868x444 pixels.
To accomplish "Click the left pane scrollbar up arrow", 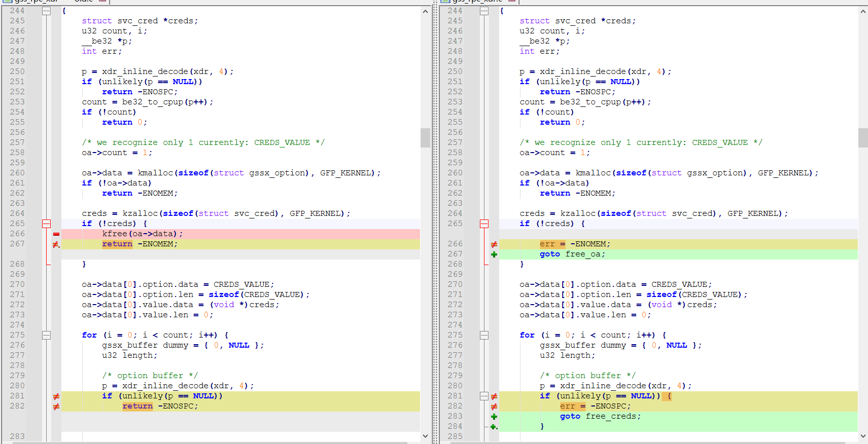I will [x=425, y=11].
